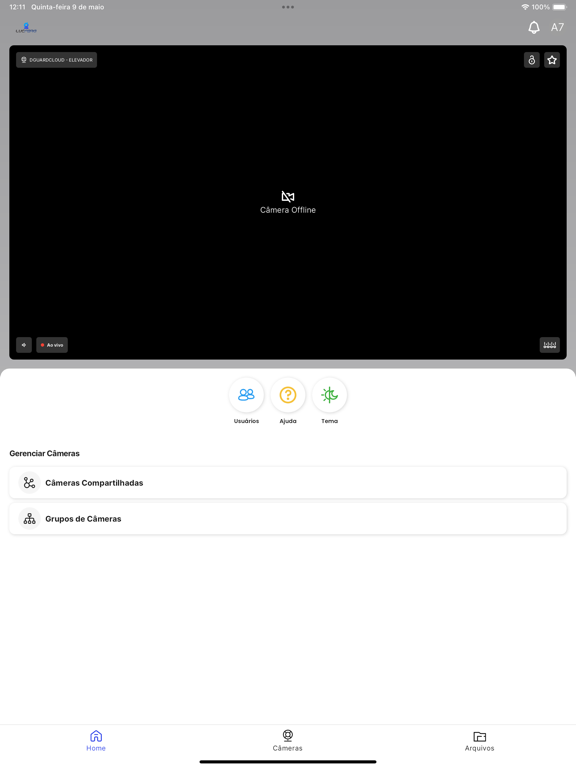Open the Ajuda help shortcut

pyautogui.click(x=288, y=395)
